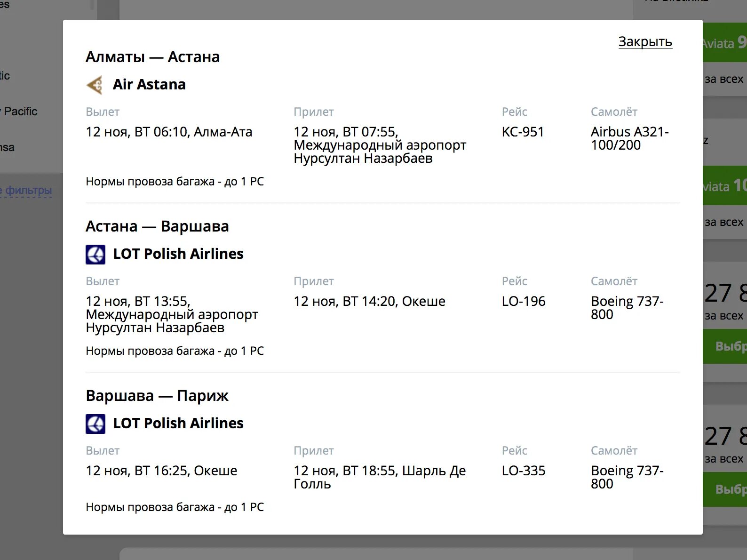
Task: Click the Pacific airline filter in sidebar
Action: 19,112
